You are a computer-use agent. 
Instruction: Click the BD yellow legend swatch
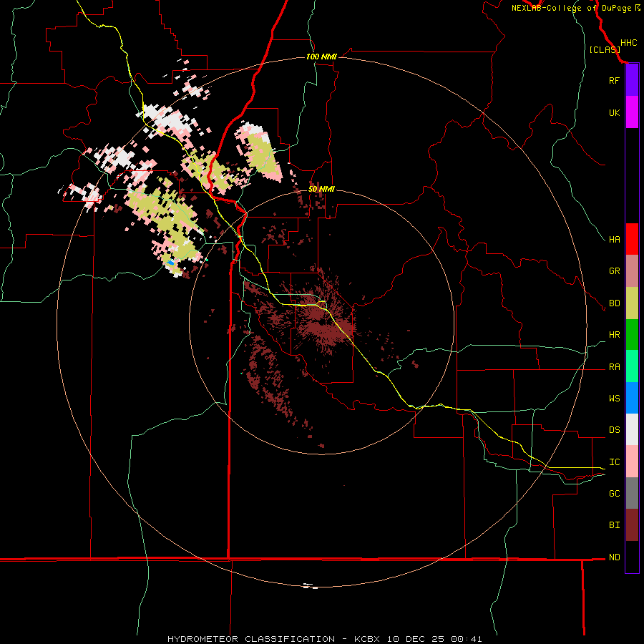(x=632, y=303)
